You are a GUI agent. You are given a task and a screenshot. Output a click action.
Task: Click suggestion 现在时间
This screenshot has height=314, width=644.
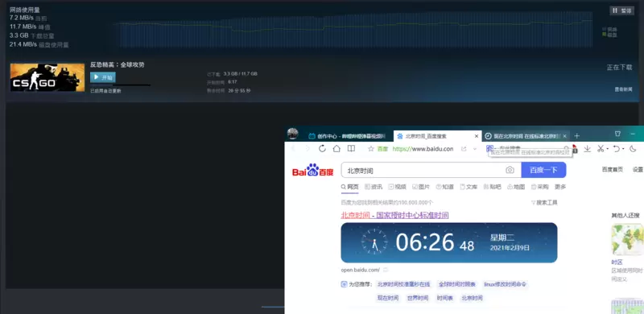click(x=388, y=298)
